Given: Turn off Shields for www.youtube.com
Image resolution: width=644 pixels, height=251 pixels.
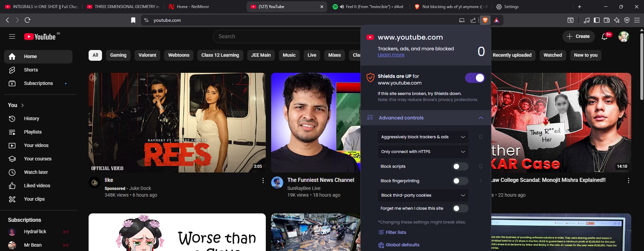Looking at the screenshot, I should tap(475, 78).
